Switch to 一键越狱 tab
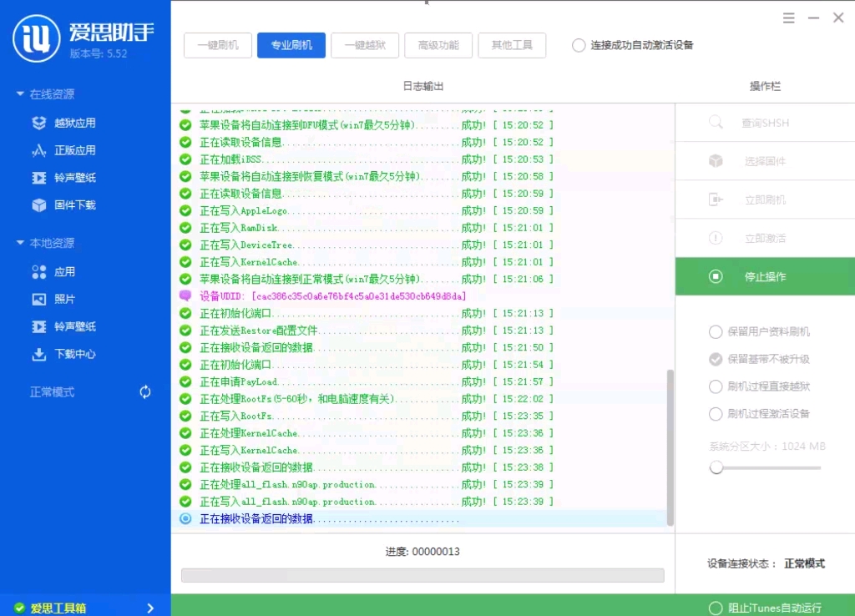The height and width of the screenshot is (616, 855). click(x=365, y=45)
